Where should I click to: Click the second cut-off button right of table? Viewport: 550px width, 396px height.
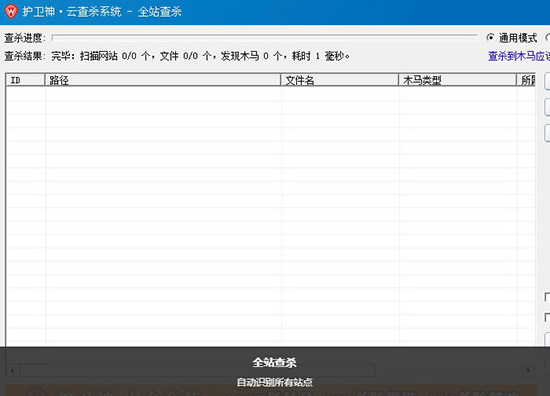click(x=547, y=107)
